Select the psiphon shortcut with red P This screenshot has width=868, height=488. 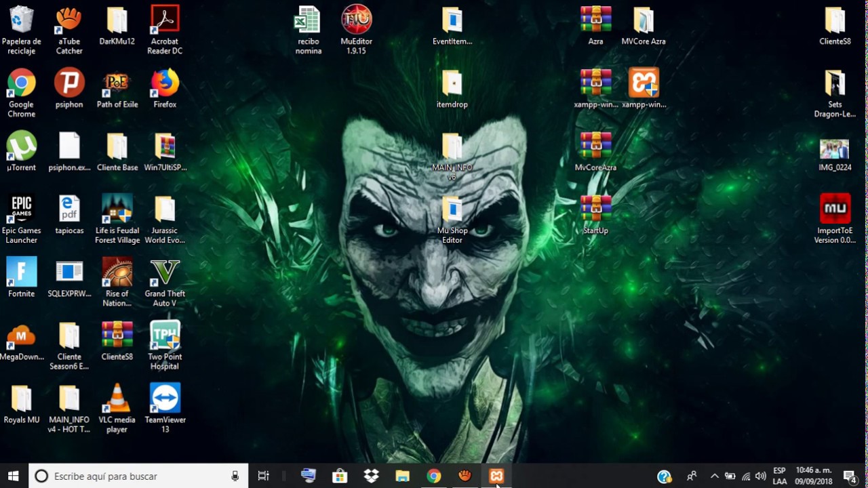tap(69, 88)
